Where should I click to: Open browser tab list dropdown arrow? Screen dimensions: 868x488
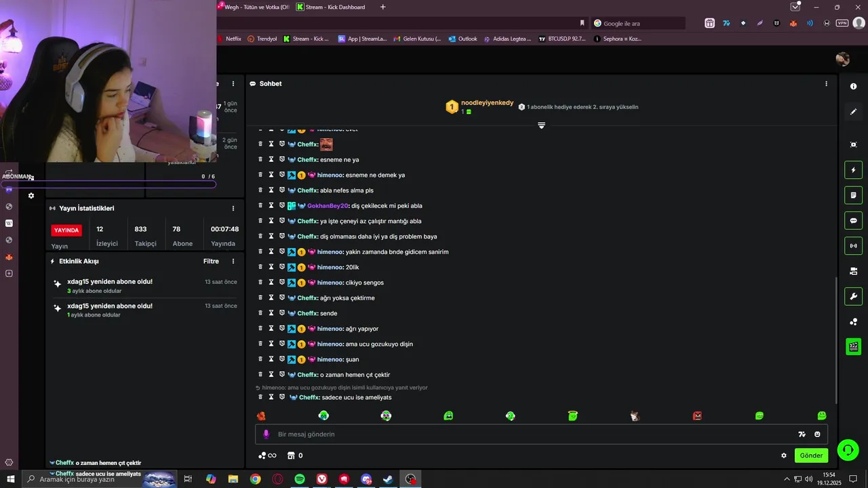point(795,7)
